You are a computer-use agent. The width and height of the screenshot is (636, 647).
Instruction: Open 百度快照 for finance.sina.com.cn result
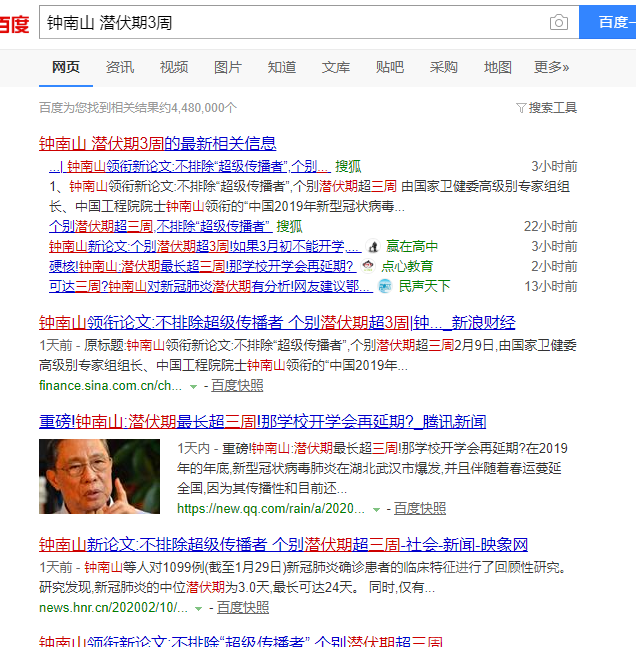(237, 386)
